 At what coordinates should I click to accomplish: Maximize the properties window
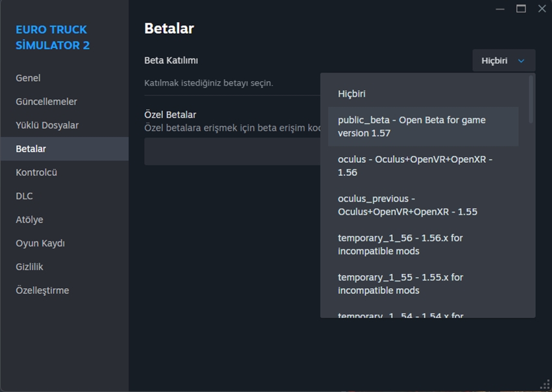(521, 8)
